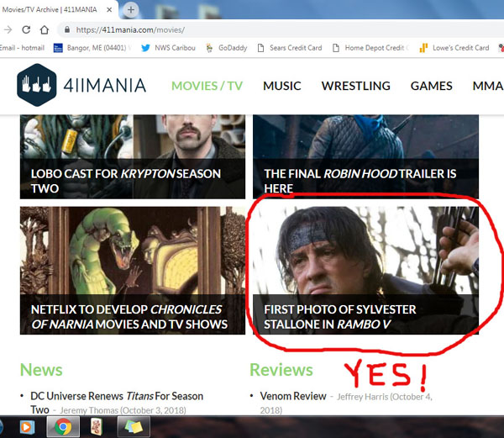Open the Stallone Rambo V photo article
504x438 pixels.
365,271
